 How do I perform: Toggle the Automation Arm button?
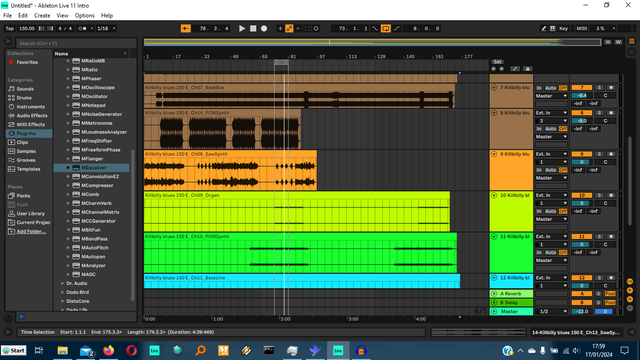tap(289, 29)
